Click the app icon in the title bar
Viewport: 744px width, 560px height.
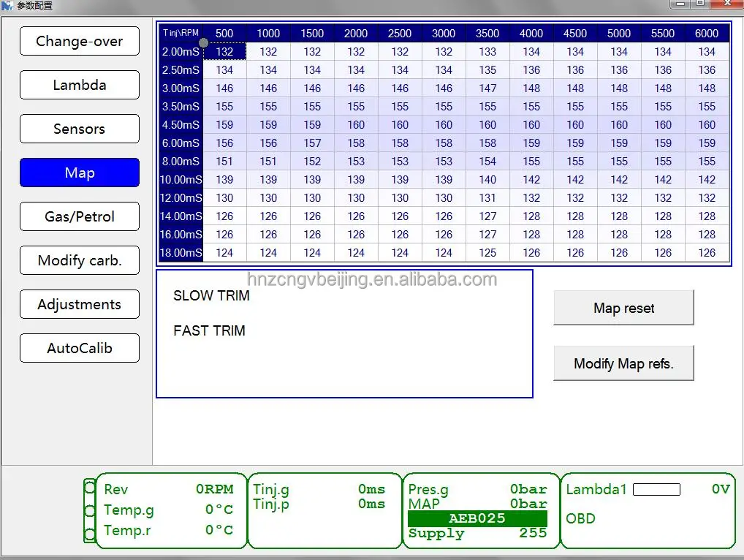[x=7, y=6]
